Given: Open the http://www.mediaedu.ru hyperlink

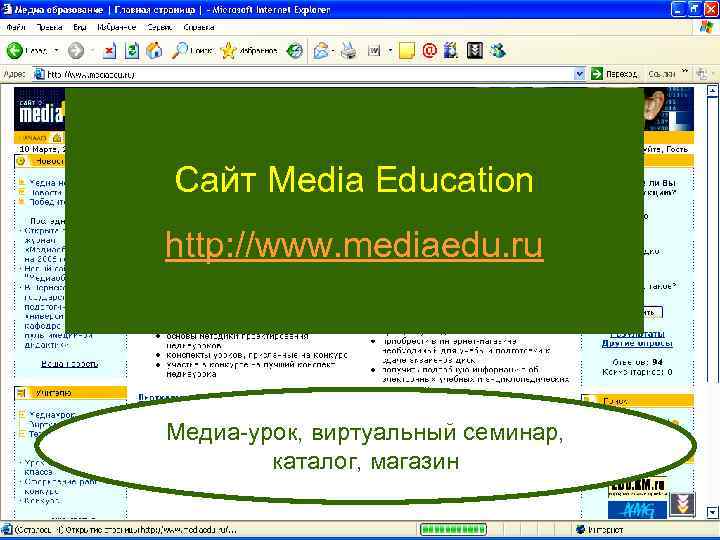Looking at the screenshot, I should (354, 245).
